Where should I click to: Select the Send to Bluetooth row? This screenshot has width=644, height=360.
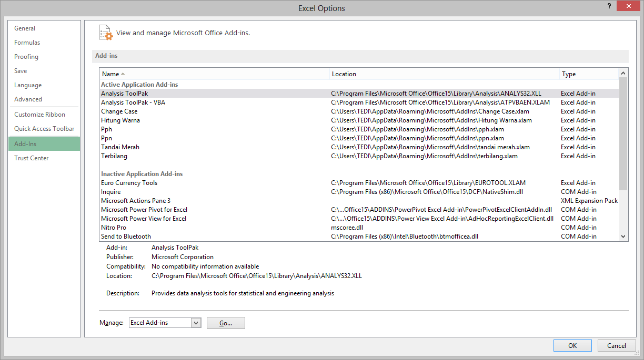pos(359,236)
